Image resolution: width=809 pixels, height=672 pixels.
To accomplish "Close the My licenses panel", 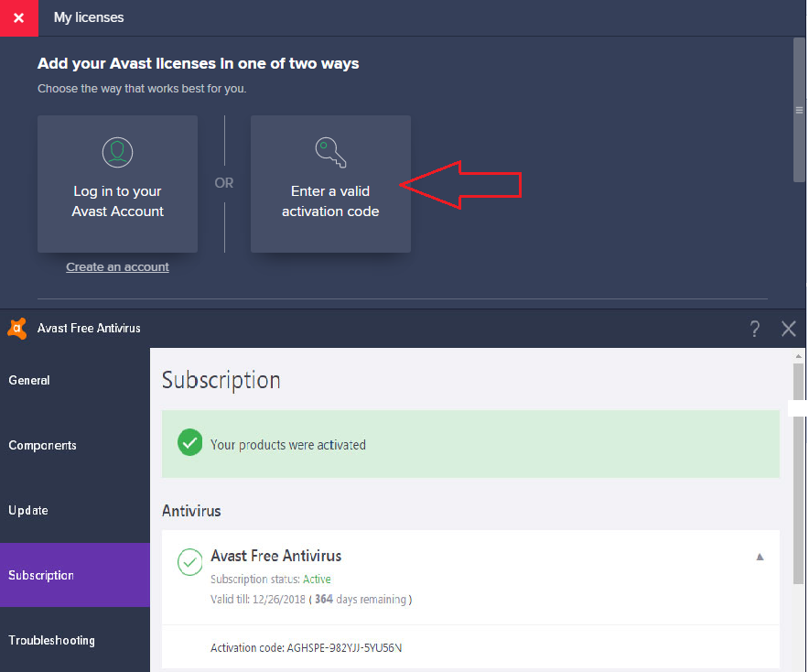I will [18, 17].
